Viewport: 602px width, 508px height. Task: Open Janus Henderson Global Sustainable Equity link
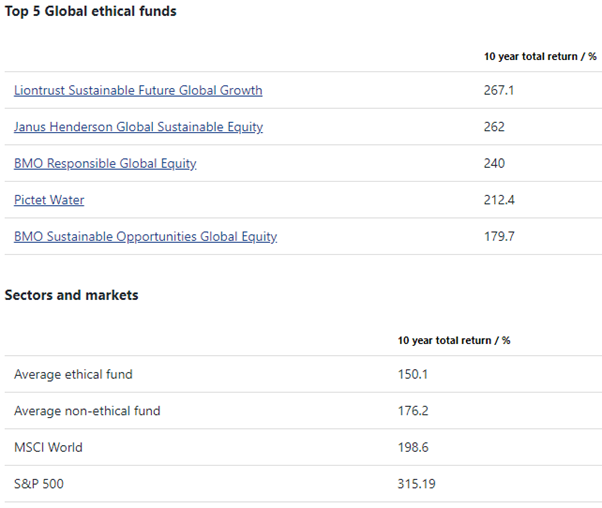pyautogui.click(x=138, y=127)
